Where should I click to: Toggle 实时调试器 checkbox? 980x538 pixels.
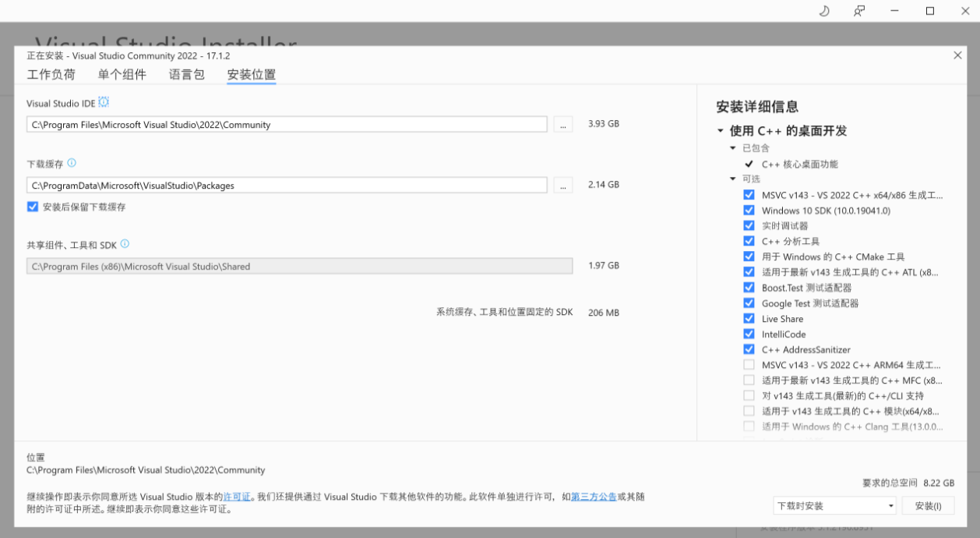click(x=749, y=225)
